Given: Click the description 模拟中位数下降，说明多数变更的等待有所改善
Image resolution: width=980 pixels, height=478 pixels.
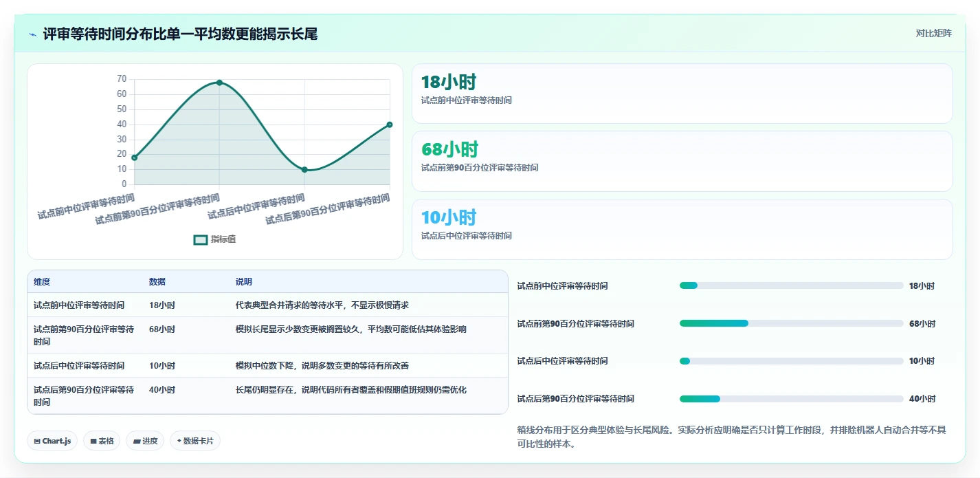Looking at the screenshot, I should 322,366.
